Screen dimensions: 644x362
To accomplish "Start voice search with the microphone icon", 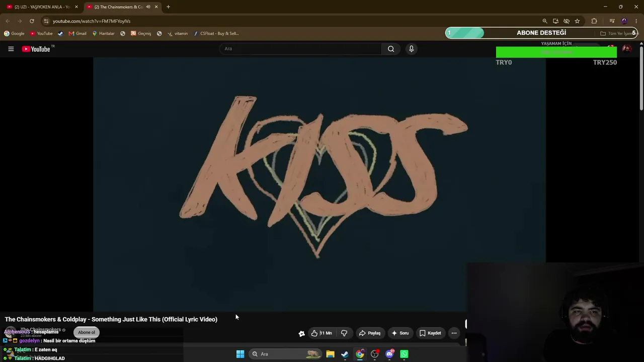I will [411, 49].
